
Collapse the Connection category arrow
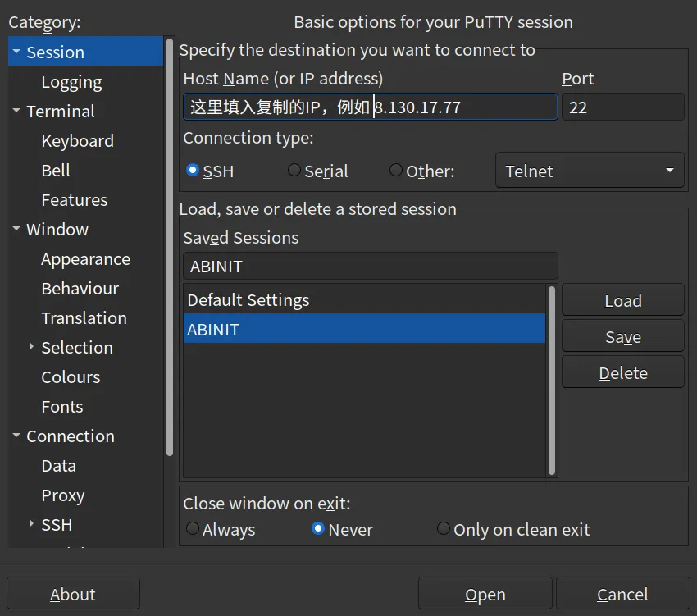point(16,436)
